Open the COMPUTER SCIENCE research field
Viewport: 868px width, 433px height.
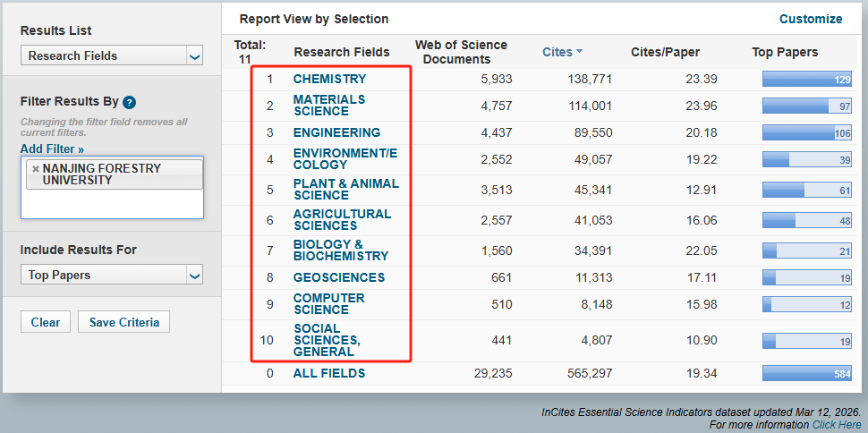(x=328, y=304)
